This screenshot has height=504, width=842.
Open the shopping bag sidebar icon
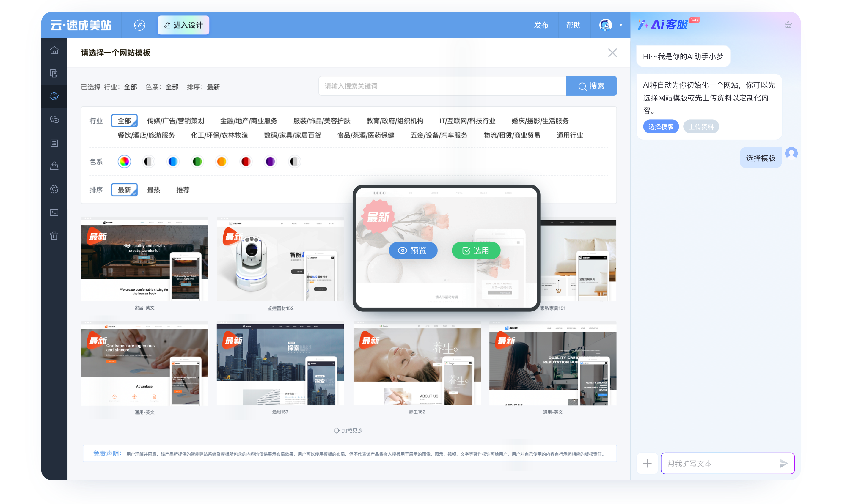(54, 166)
